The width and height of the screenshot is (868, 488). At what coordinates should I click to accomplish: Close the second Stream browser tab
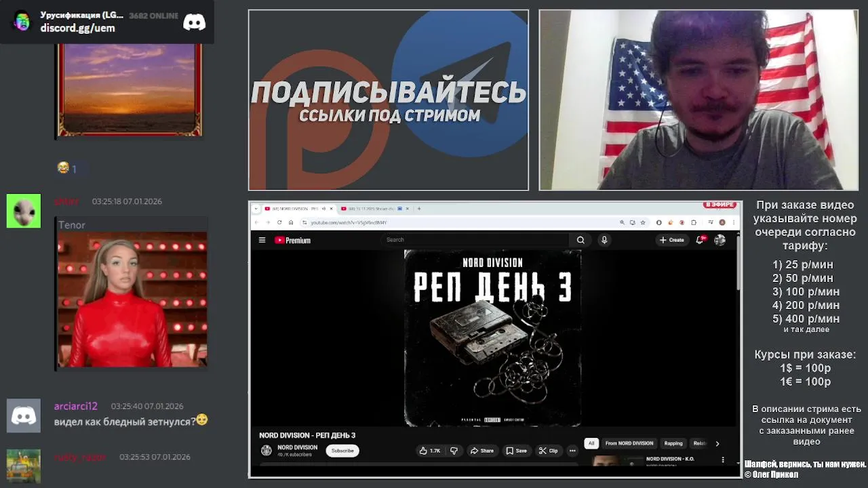(407, 209)
